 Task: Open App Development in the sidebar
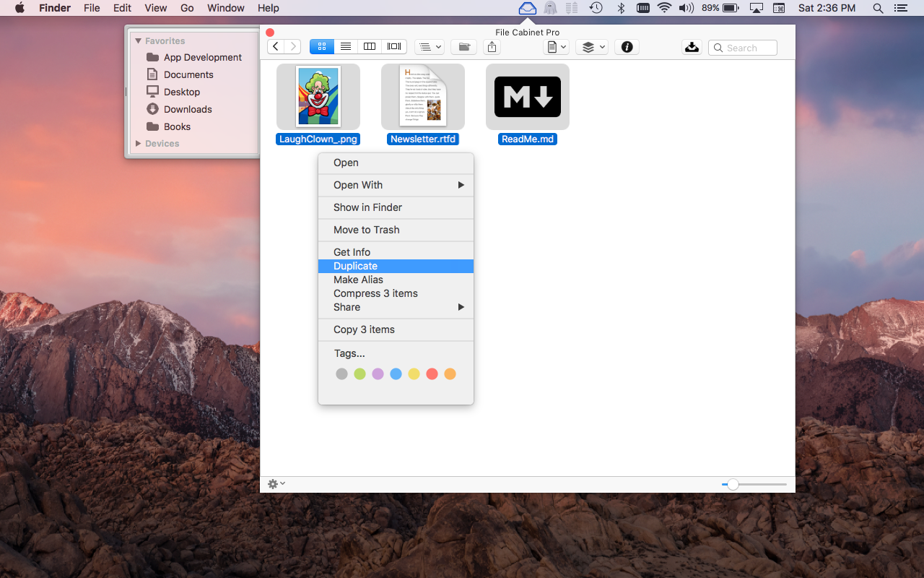193,57
